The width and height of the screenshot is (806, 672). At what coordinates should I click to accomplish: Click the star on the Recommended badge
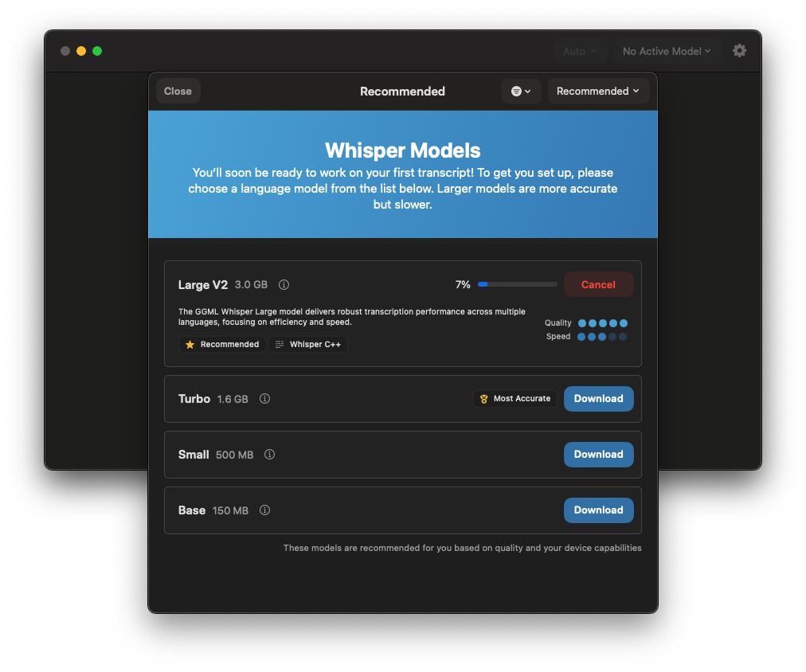190,344
